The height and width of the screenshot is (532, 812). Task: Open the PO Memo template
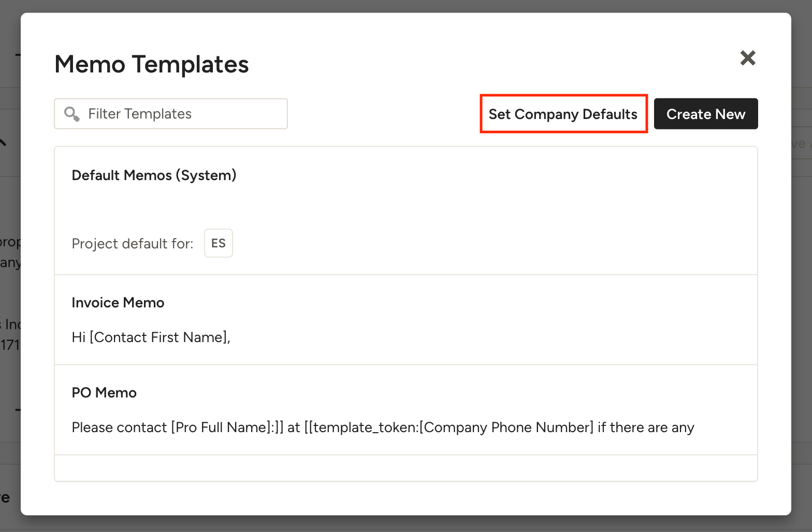click(x=104, y=393)
